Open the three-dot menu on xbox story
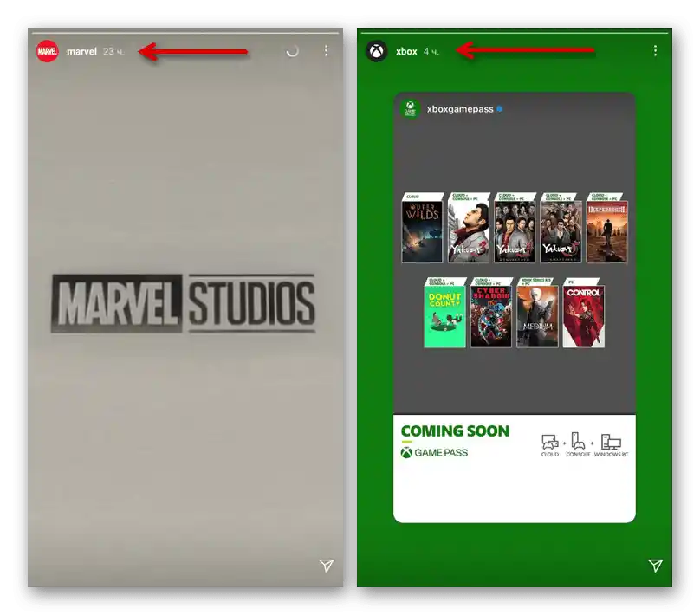The image size is (700, 615). (655, 50)
